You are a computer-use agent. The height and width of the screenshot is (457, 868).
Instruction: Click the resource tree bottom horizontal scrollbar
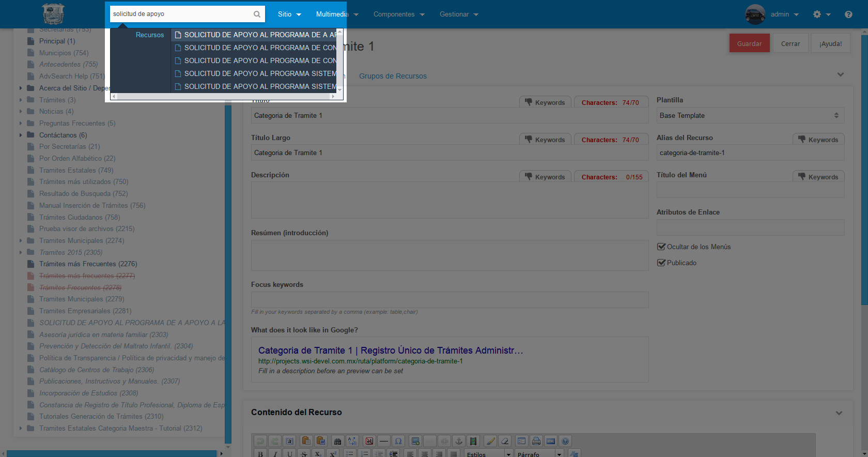tap(112, 453)
